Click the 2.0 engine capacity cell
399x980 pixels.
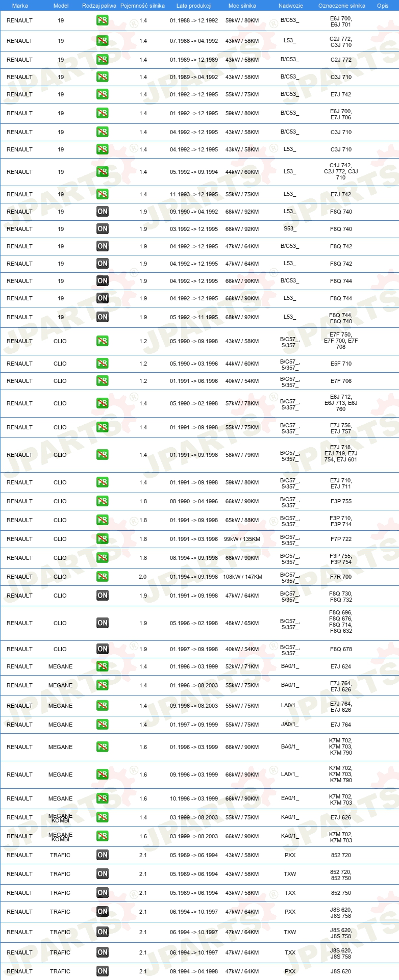(142, 577)
